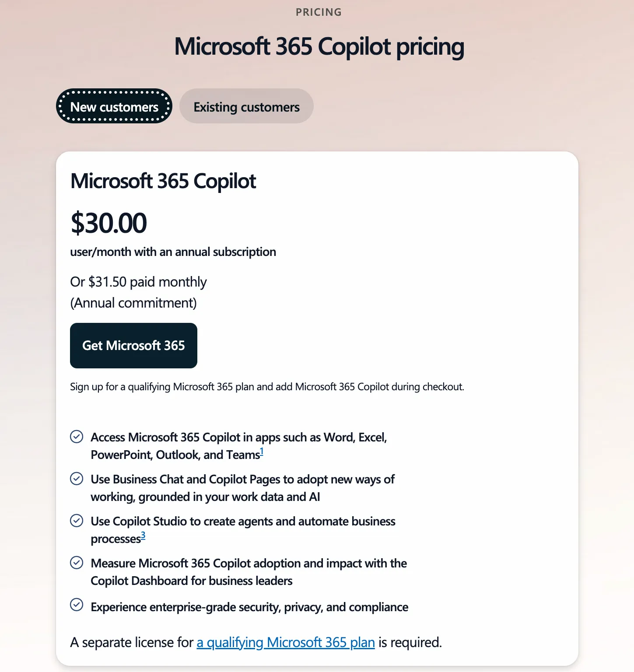
Task: Click the checkmark icon beside Business Chat feature
Action: coord(77,479)
